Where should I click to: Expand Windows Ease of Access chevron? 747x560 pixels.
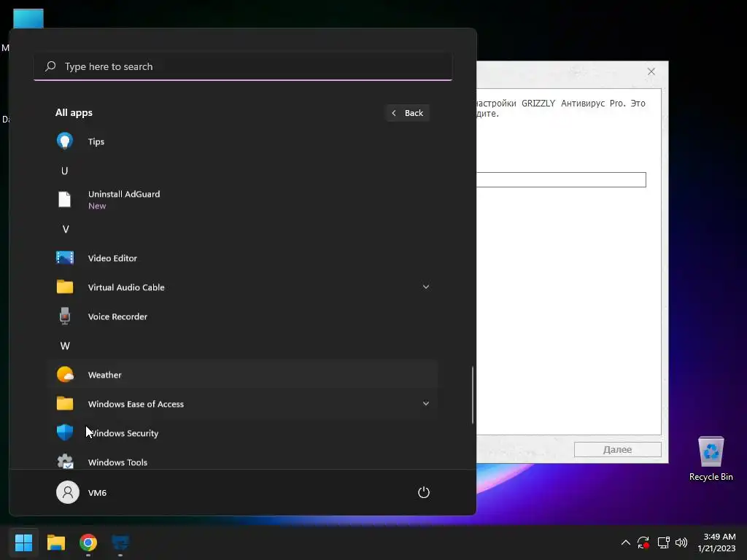point(426,403)
